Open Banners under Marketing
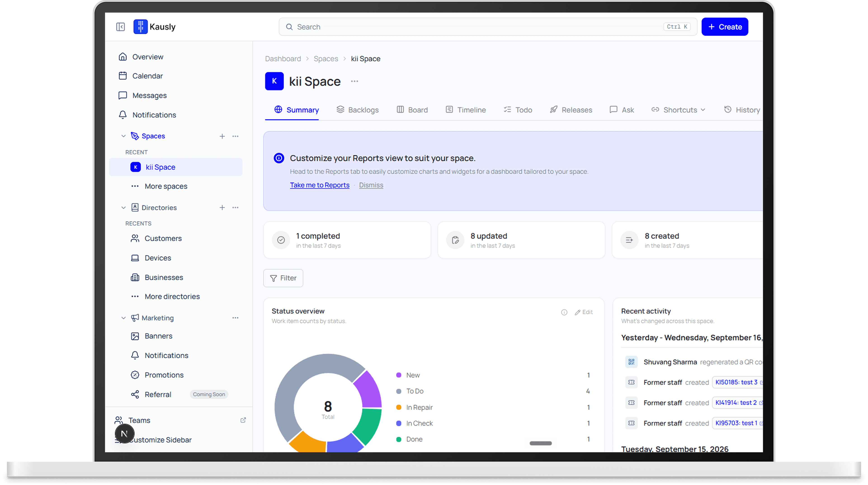This screenshot has width=868, height=485. (158, 336)
